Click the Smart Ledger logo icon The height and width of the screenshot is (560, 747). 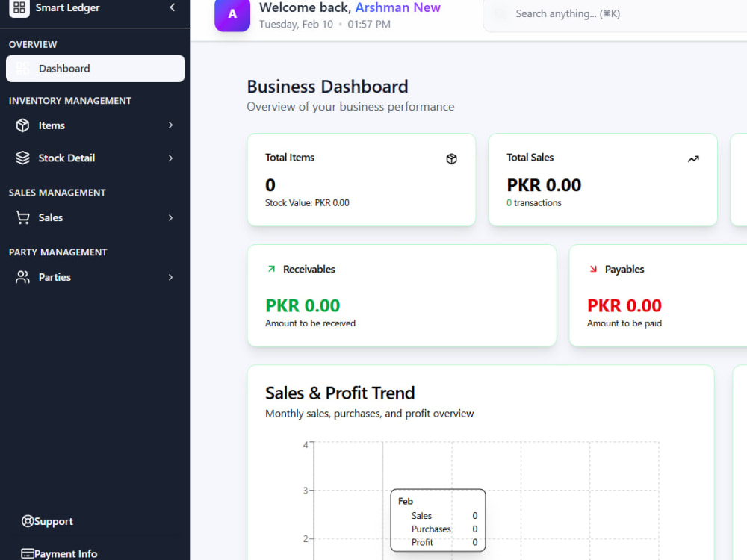coord(19,7)
